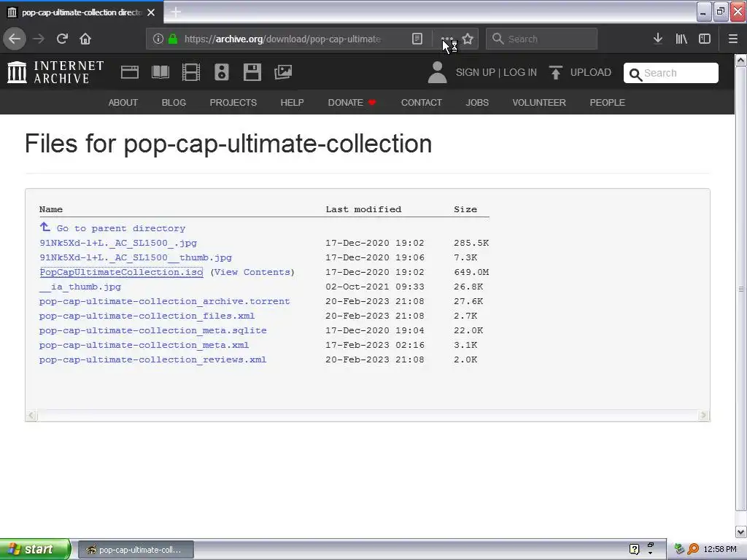Click the UPLOAD link text

(x=591, y=72)
